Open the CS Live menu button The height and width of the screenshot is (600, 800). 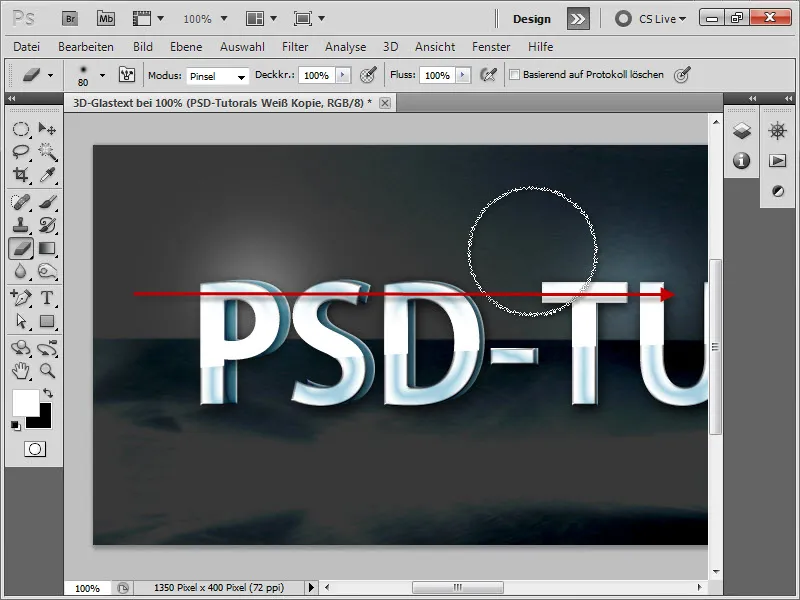coord(651,19)
